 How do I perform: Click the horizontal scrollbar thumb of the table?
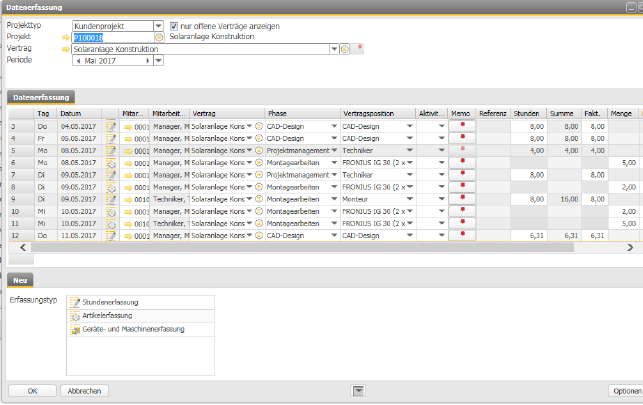[302, 248]
